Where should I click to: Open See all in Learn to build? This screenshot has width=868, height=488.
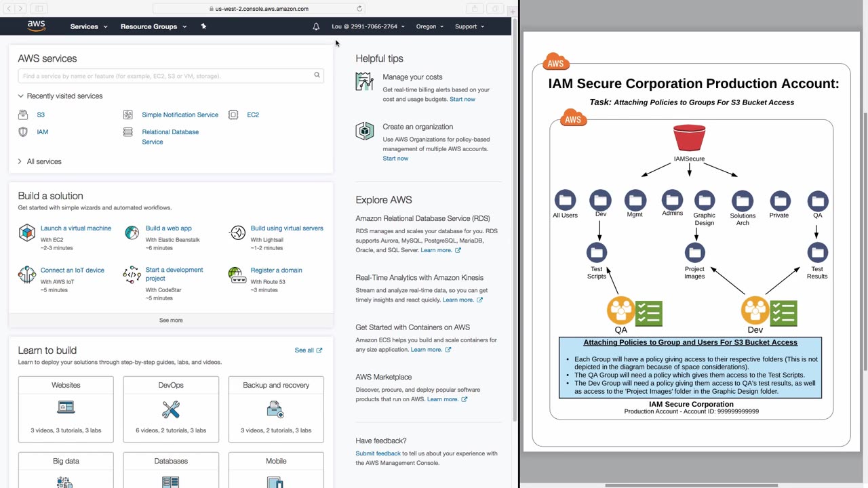[x=309, y=350]
